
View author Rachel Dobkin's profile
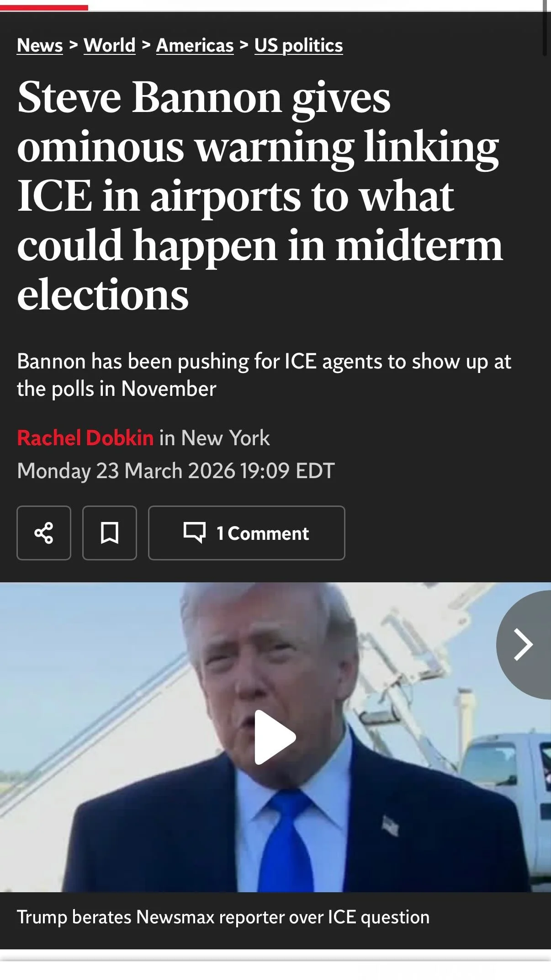pos(85,438)
